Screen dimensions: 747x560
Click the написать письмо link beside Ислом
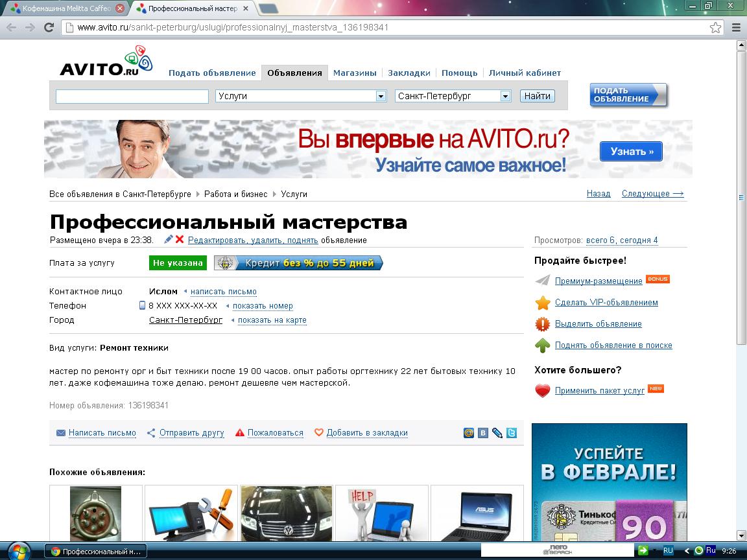pos(224,292)
